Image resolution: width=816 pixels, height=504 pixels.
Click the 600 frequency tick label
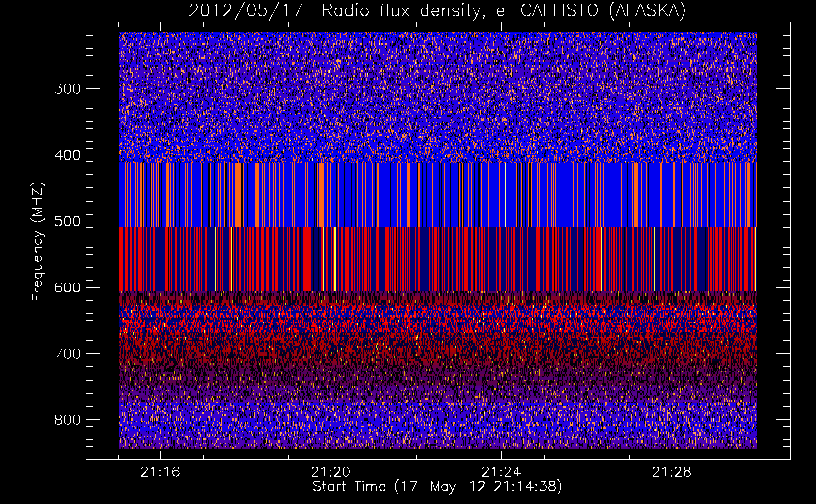[68, 287]
